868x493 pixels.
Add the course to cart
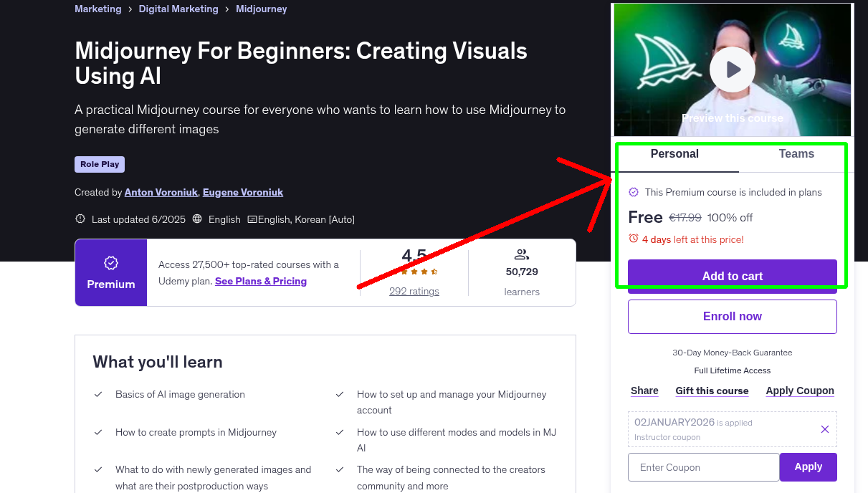pos(732,276)
